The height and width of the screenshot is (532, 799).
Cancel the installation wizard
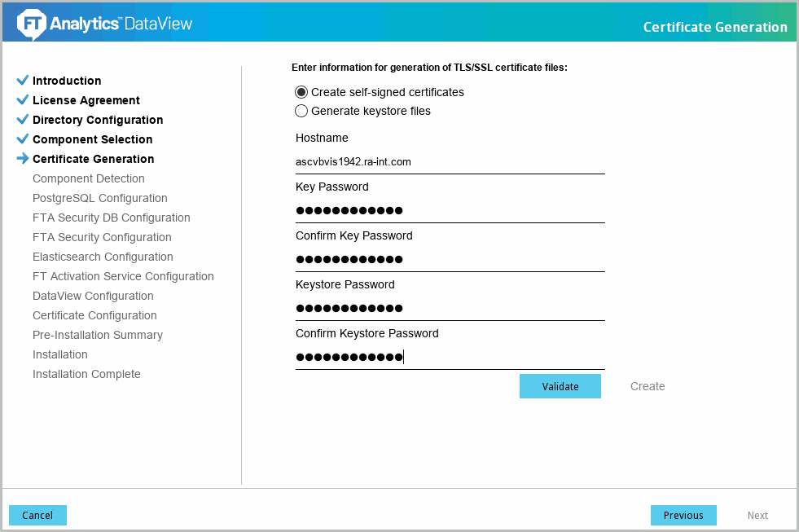[x=37, y=515]
